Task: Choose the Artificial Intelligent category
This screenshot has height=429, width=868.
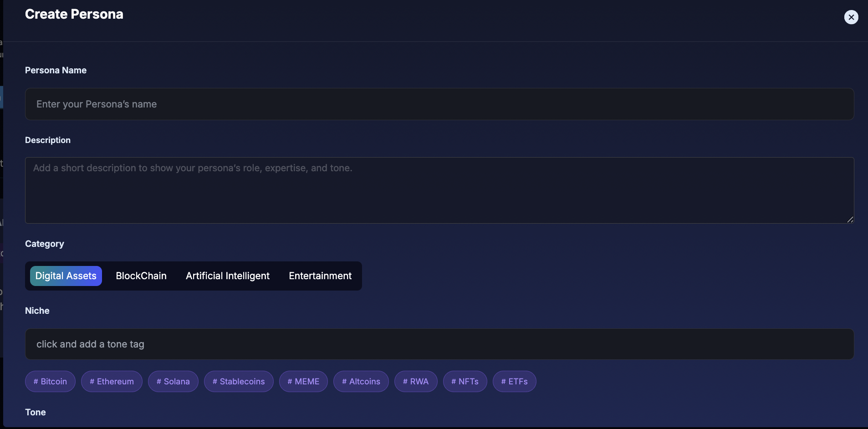Action: coord(228,276)
